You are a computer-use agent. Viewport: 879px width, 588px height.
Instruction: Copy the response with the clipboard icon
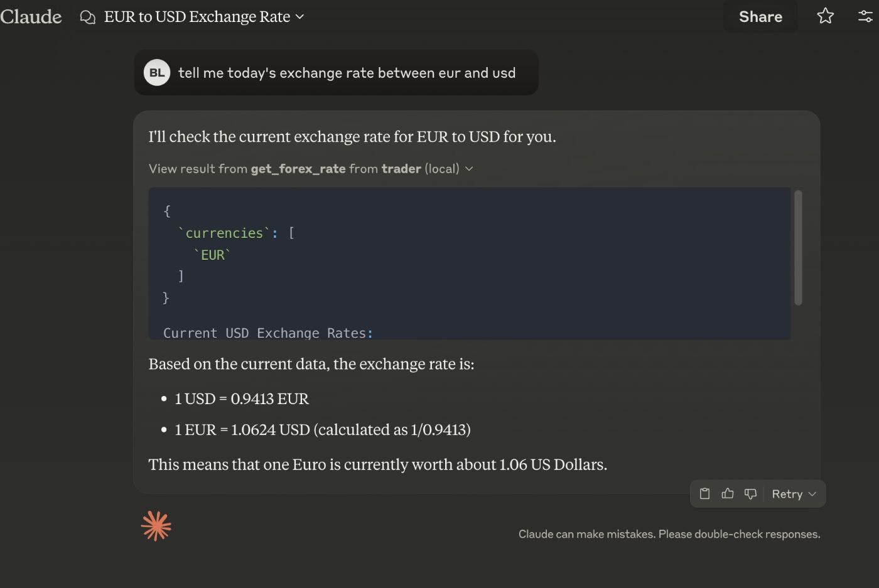[704, 494]
